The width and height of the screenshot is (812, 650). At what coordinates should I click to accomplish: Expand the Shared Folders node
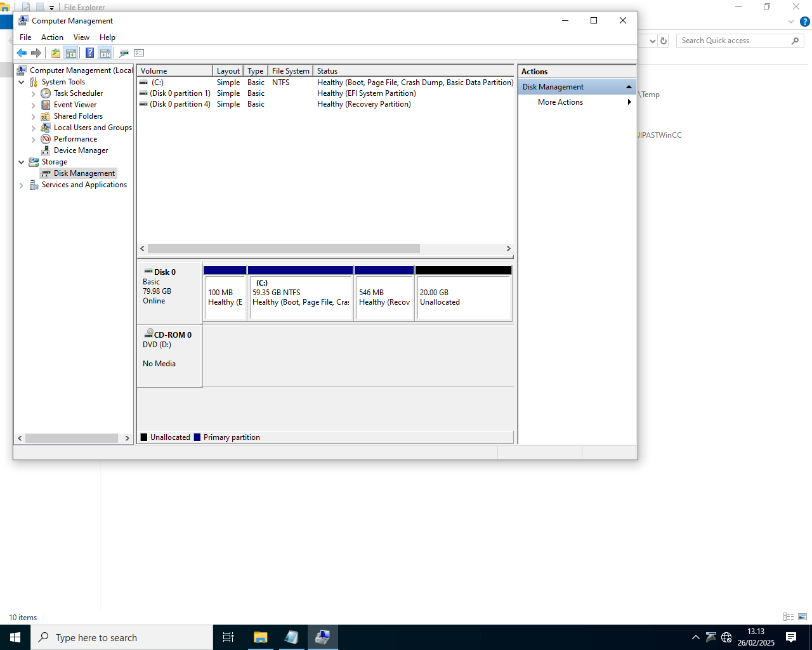click(x=34, y=116)
